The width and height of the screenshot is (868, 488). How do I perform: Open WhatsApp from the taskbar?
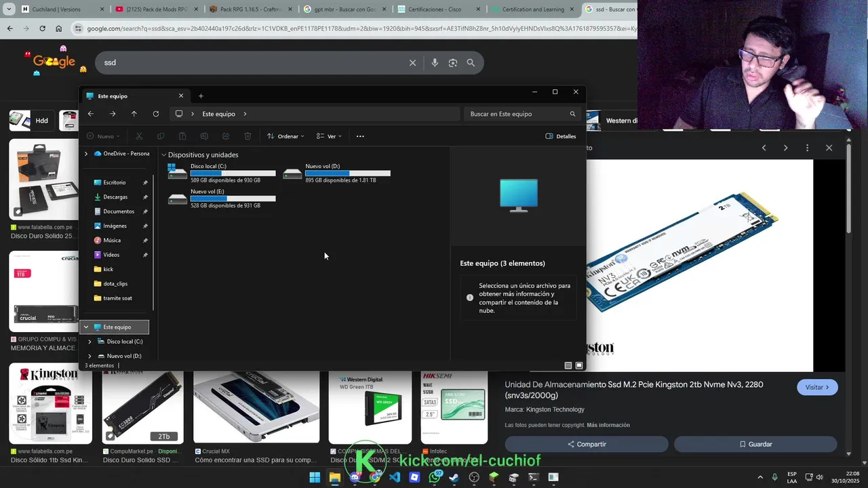tap(435, 477)
